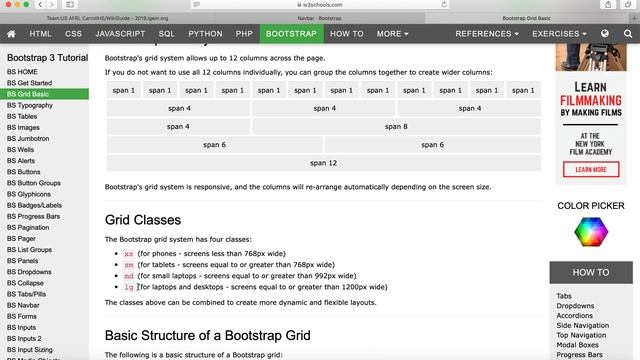Reload the page with refresh icon
640x360 pixels.
tap(444, 4)
